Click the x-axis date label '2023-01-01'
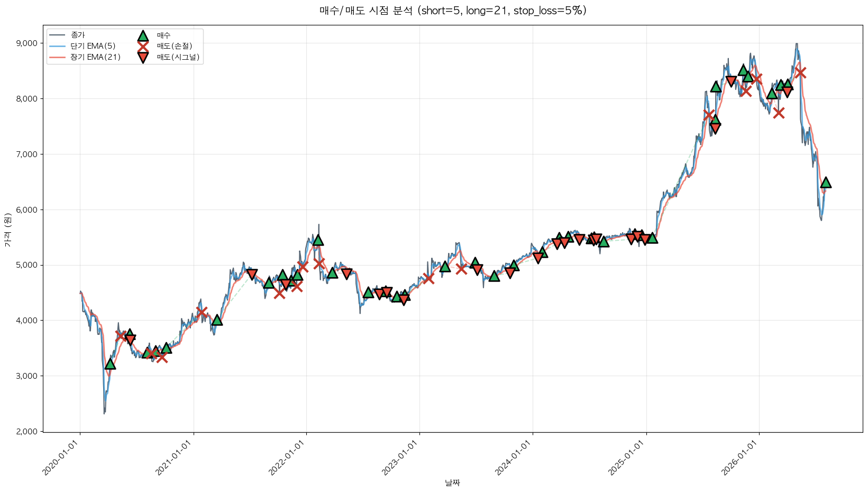Image resolution: width=868 pixels, height=492 pixels. pos(401,457)
